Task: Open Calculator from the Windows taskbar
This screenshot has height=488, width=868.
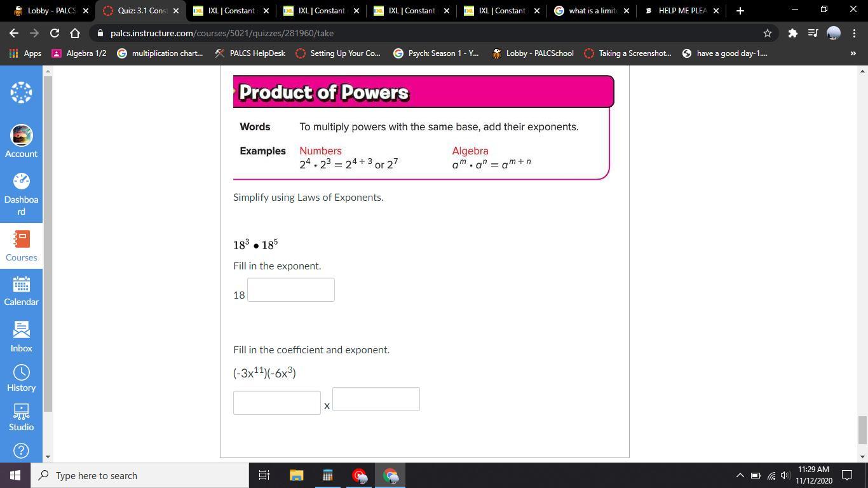Action: tap(327, 475)
